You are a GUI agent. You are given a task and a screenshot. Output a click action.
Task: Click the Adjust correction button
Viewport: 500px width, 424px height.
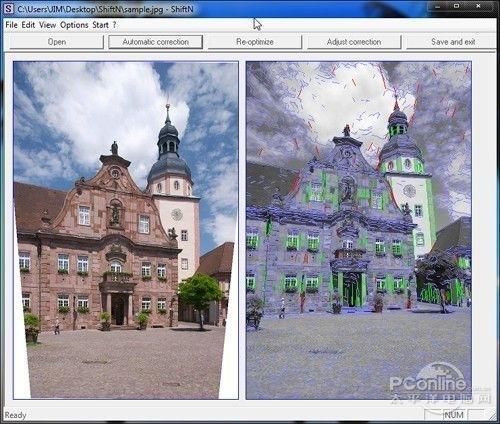(x=354, y=42)
